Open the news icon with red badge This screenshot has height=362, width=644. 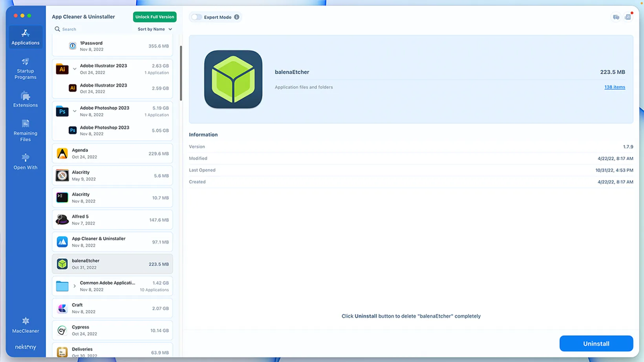point(628,17)
